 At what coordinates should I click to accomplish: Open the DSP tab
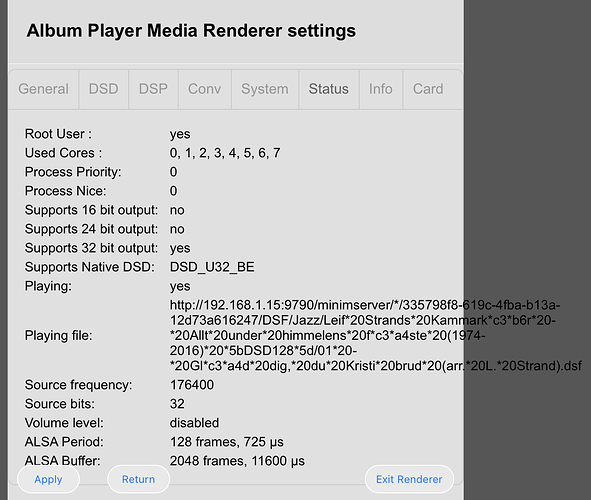[x=153, y=89]
